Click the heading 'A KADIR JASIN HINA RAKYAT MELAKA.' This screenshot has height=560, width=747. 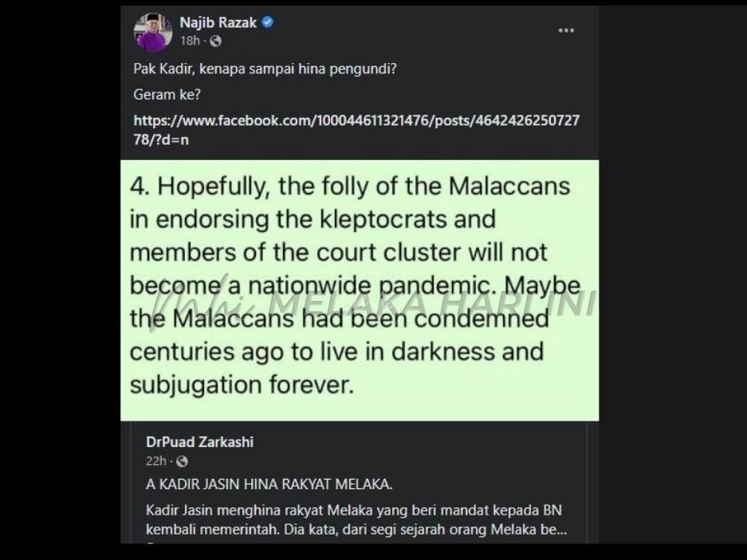pos(269,484)
